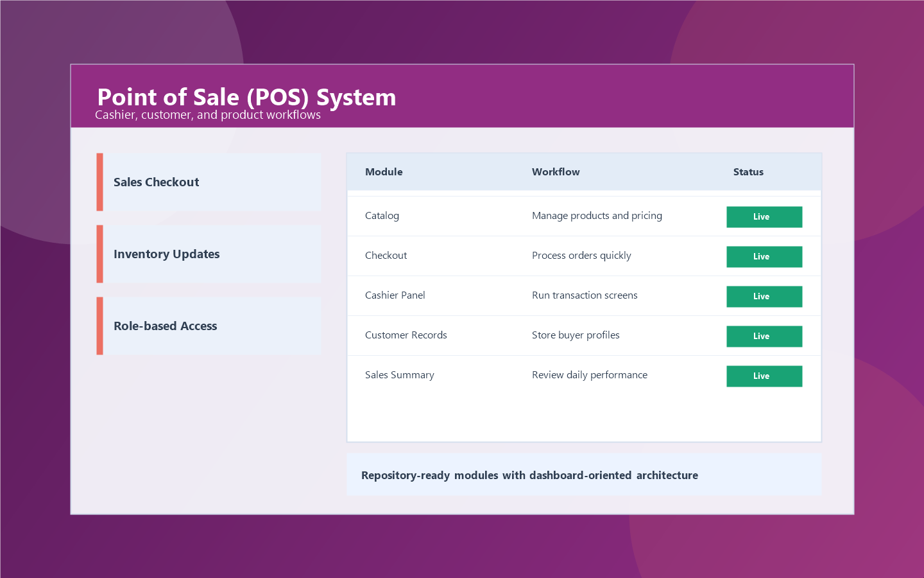The image size is (924, 578).
Task: Click the Live badge for Sales Summary
Action: [x=764, y=376]
